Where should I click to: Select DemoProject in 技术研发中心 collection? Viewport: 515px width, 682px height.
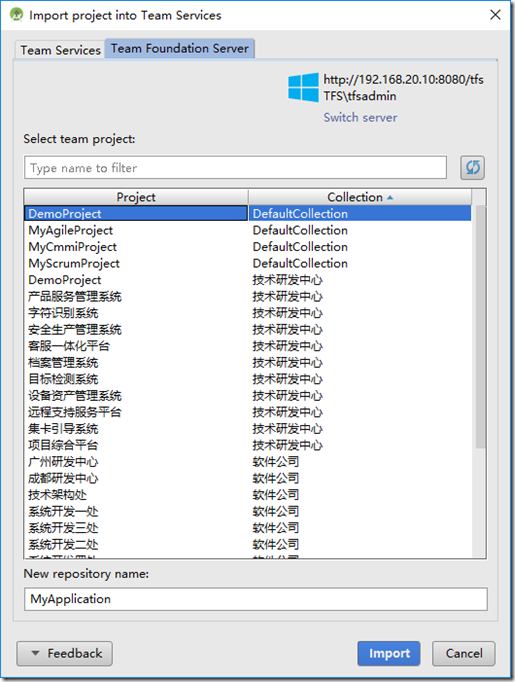(248, 279)
